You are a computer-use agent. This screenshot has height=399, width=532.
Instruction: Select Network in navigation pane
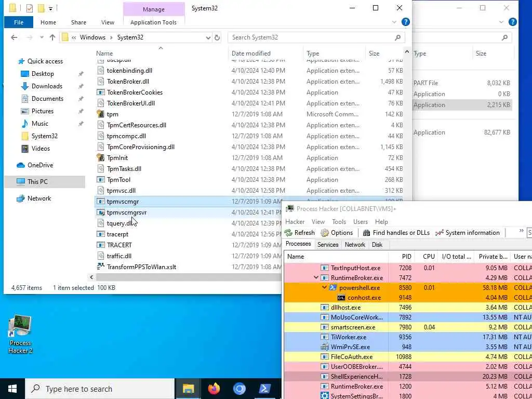click(x=39, y=198)
